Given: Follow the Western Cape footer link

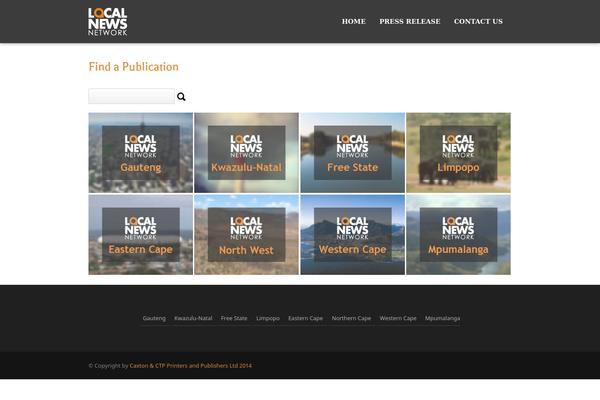Looking at the screenshot, I should click(x=398, y=318).
